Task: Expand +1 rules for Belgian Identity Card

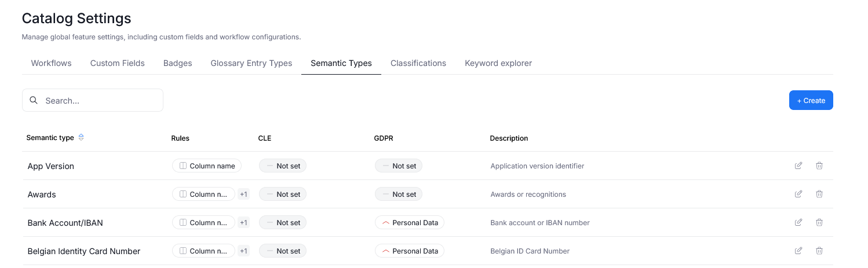Action: pyautogui.click(x=243, y=251)
